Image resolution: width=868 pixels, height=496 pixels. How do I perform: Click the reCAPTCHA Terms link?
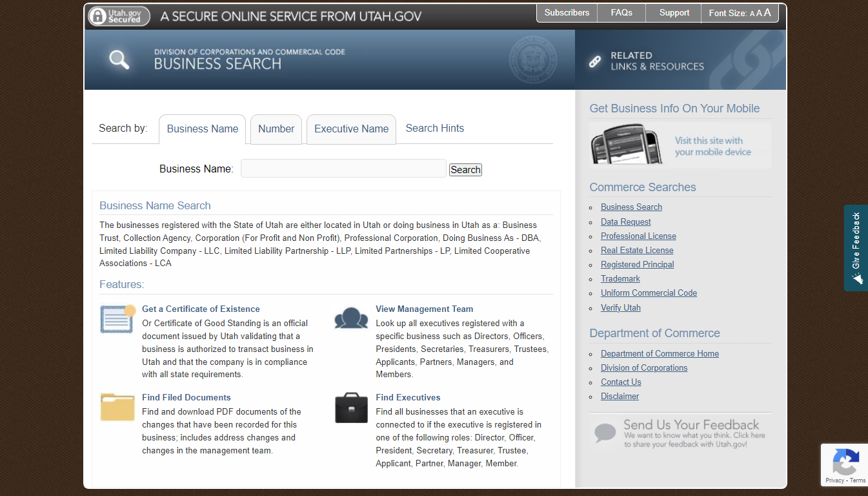[858, 480]
